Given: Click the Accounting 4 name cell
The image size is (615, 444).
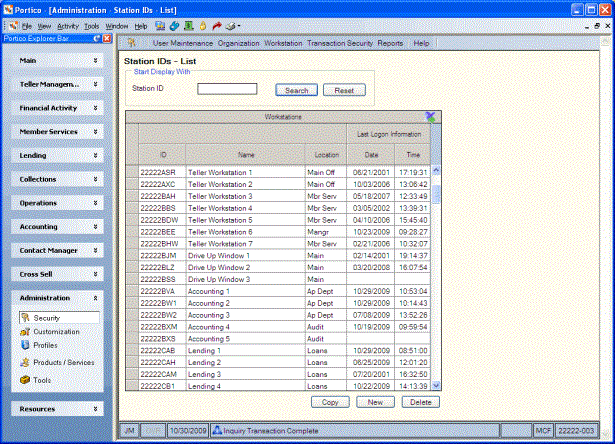Looking at the screenshot, I should pos(245,327).
